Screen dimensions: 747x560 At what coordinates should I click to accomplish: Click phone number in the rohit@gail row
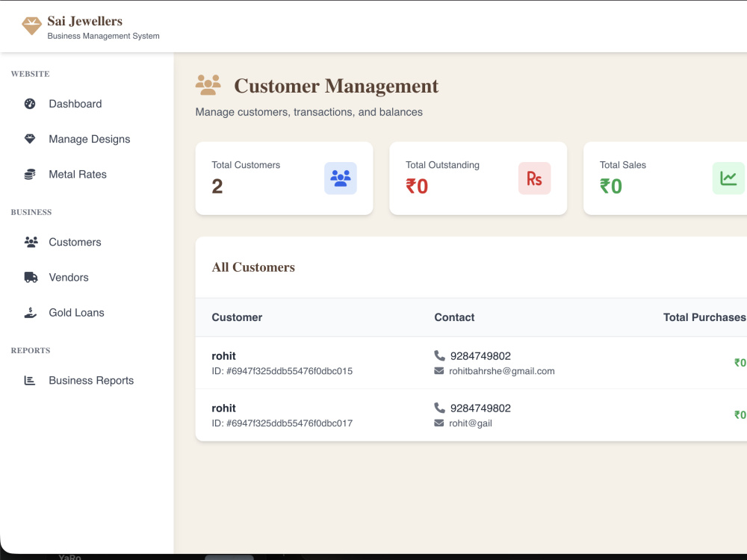[x=480, y=408]
